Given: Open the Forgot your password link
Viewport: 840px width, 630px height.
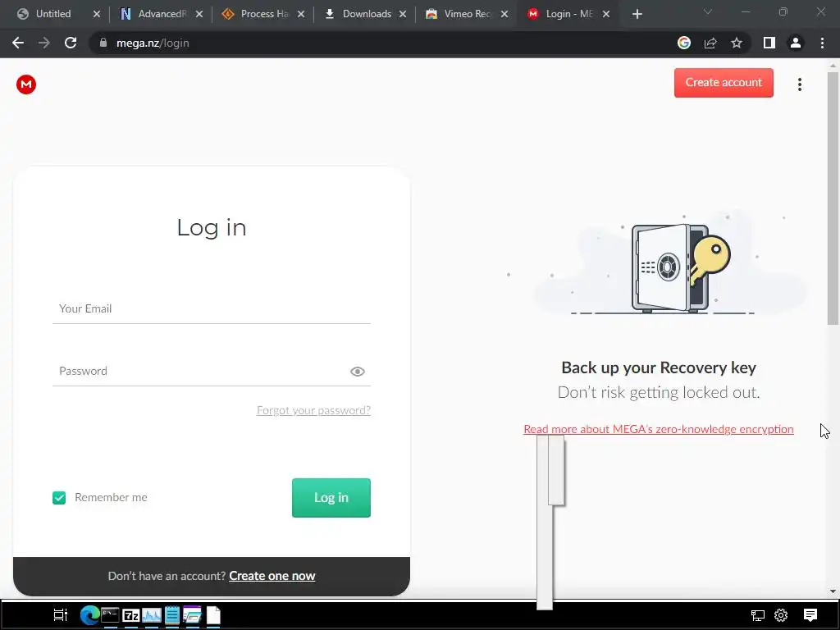Looking at the screenshot, I should coord(313,410).
